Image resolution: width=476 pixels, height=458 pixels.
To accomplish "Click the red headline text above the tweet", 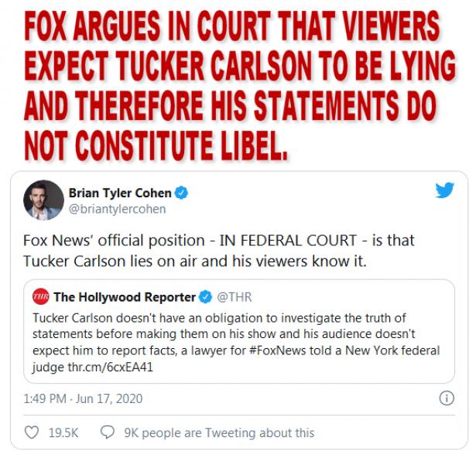I will click(240, 85).
